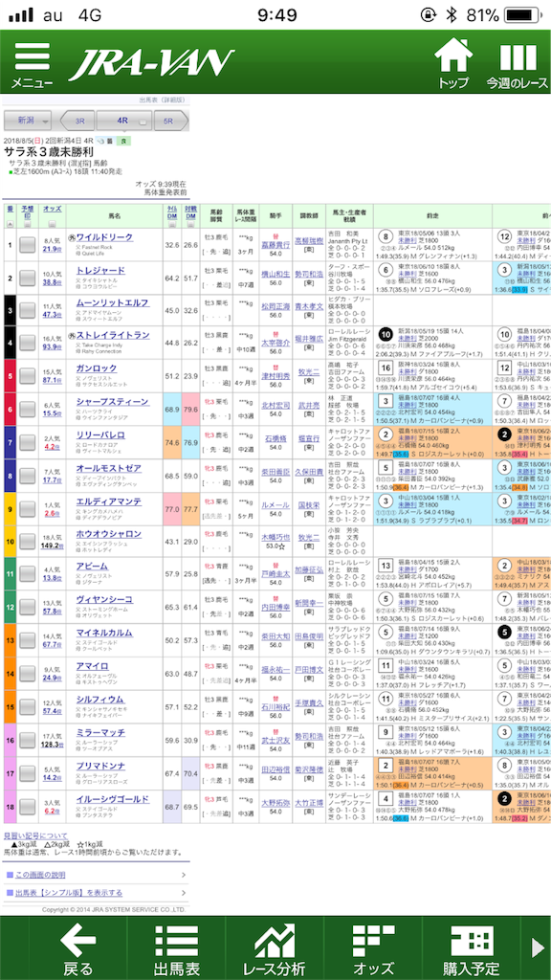The height and width of the screenshot is (980, 551).
Task: Go to the 3R race tab
Action: coord(78,121)
